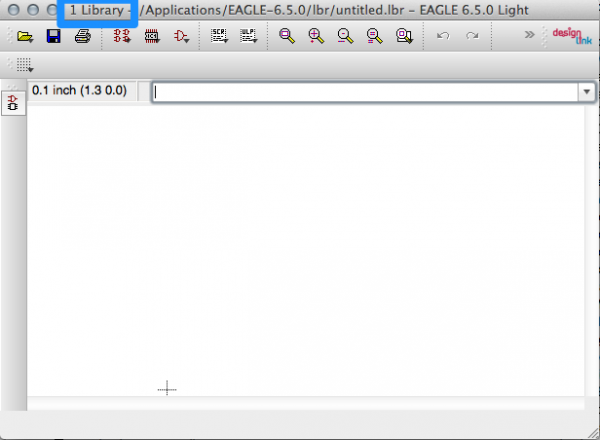The height and width of the screenshot is (440, 600).
Task: Expand the command line history dropdown
Action: coord(586,92)
